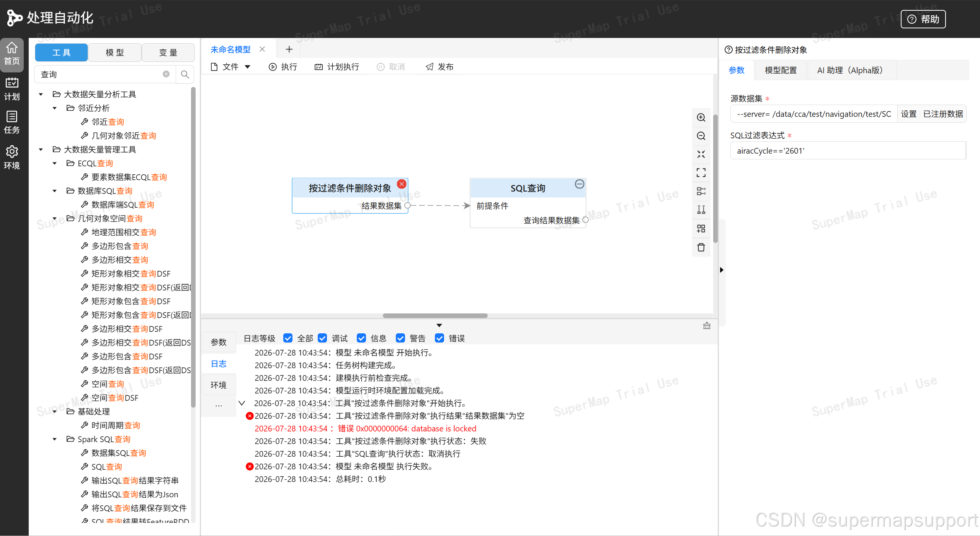Click the 帮助 help button
This screenshot has height=536, width=980.
(923, 19)
